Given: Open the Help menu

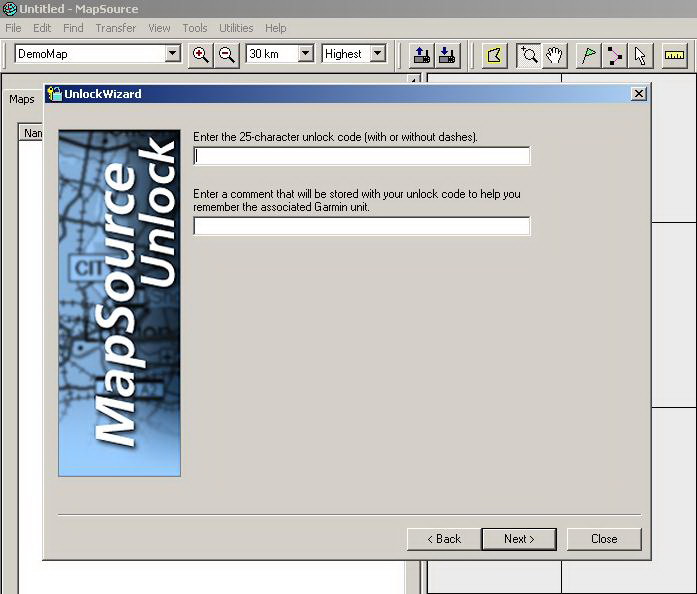Looking at the screenshot, I should 276,28.
